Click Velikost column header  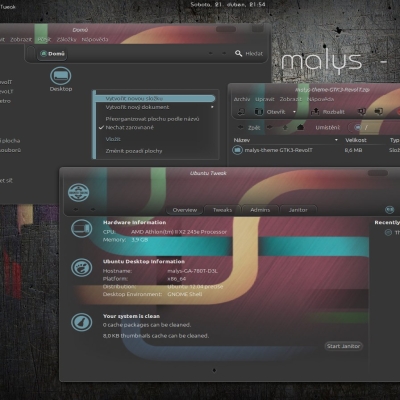(356, 140)
